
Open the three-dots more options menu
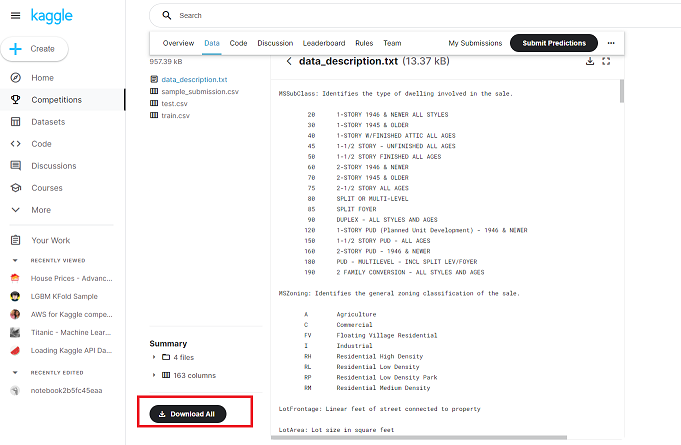pyautogui.click(x=611, y=43)
